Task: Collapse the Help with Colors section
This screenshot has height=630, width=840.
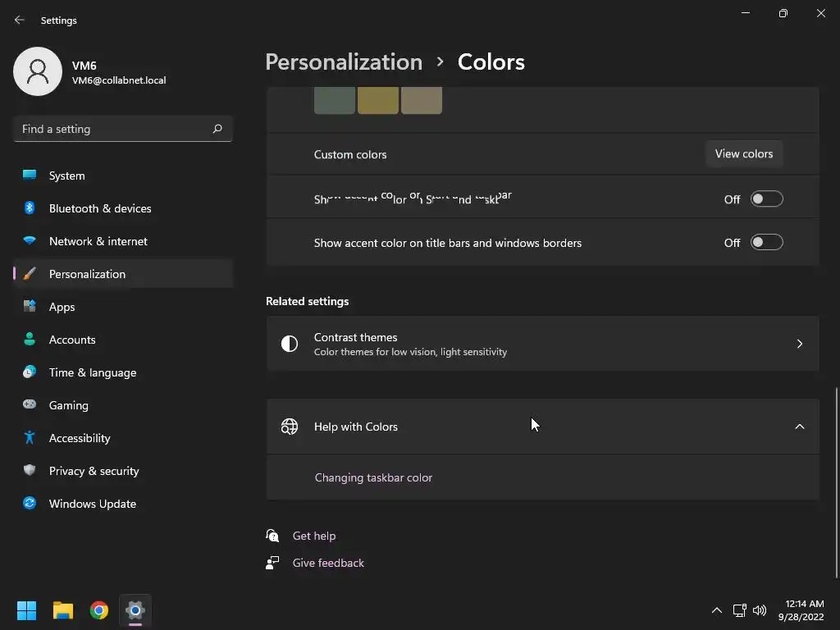Action: click(799, 427)
